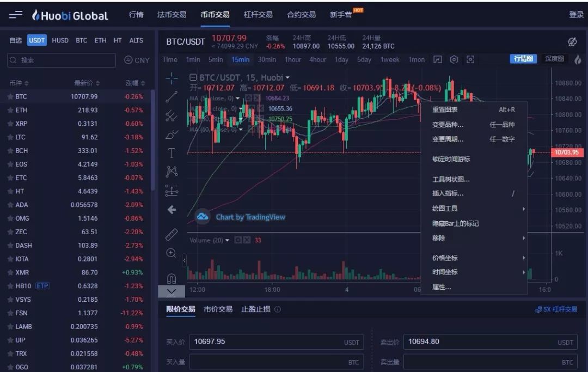Choose 插入指标... in context menu
This screenshot has height=372, width=588.
474,193
